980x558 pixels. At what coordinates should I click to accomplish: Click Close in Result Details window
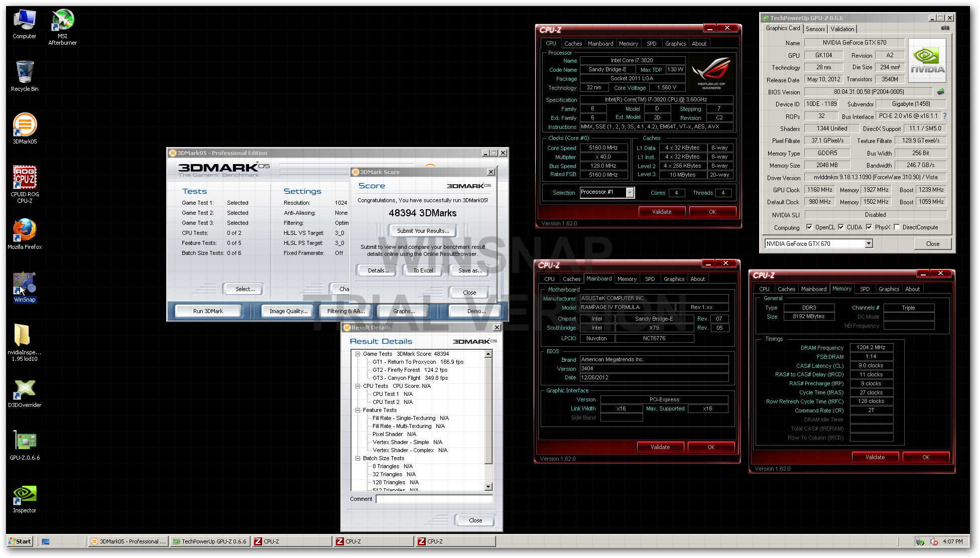475,520
